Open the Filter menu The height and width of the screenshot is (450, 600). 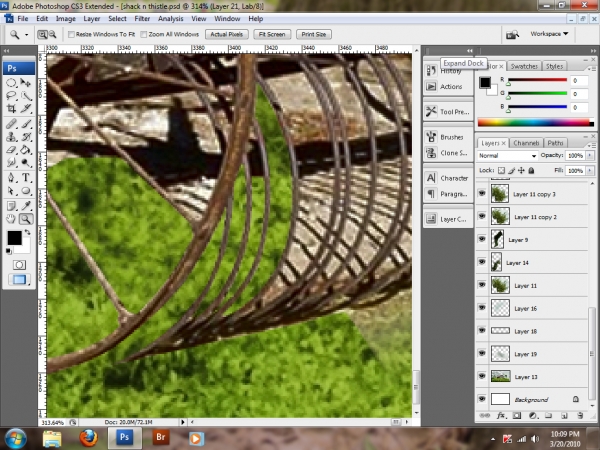(142, 19)
